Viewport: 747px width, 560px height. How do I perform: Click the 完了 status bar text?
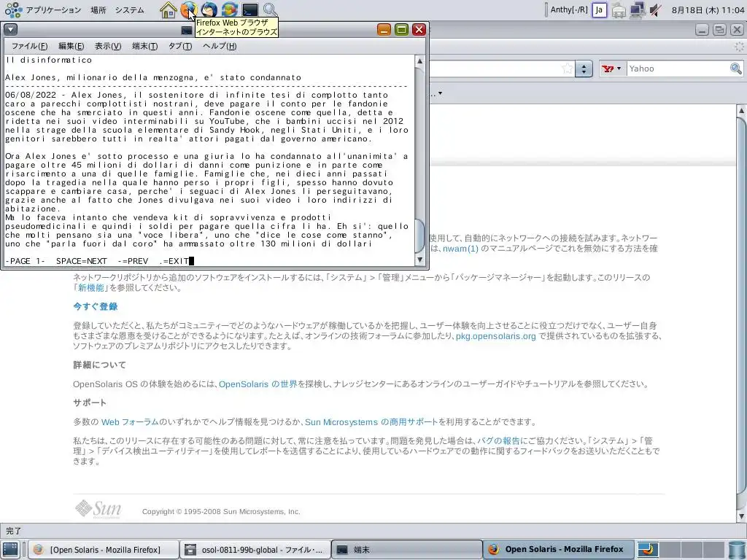[13, 531]
